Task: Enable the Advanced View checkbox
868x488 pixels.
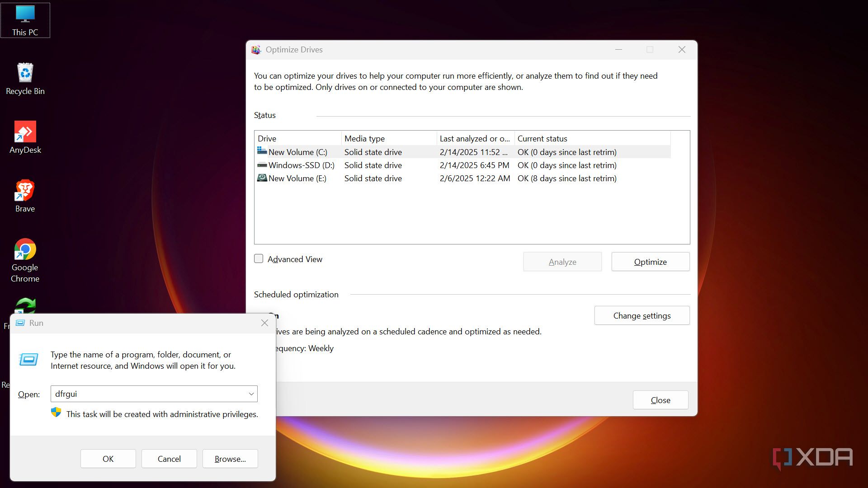Action: (259, 258)
